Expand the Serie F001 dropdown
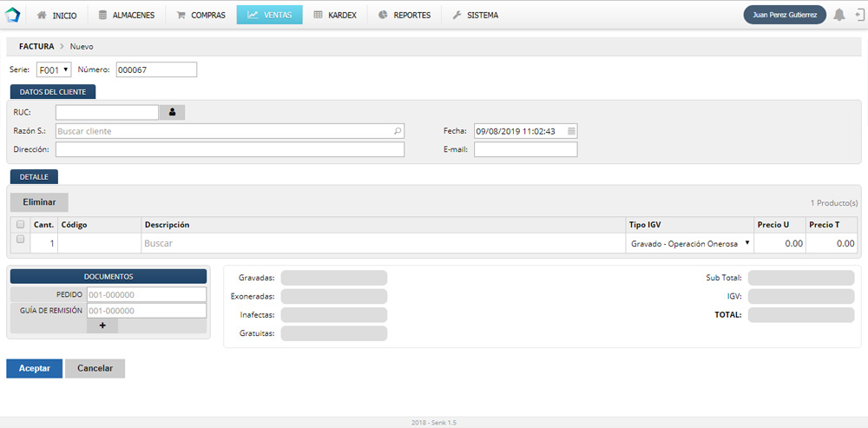 (54, 69)
